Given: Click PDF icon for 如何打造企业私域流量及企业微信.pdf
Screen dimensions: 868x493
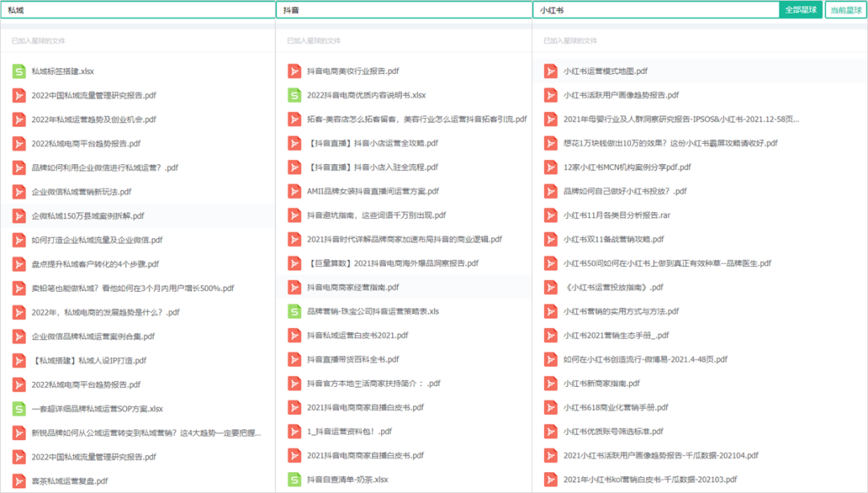Looking at the screenshot, I should coord(18,240).
